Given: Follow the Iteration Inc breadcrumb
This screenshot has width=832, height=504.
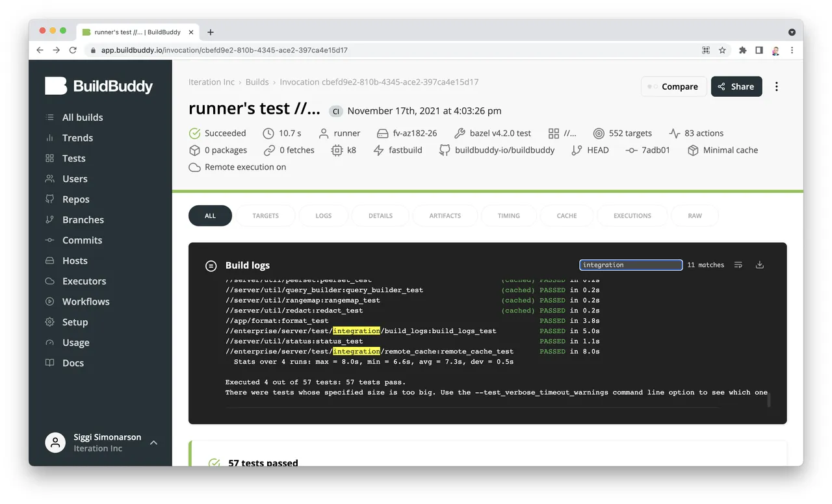Looking at the screenshot, I should tap(211, 82).
